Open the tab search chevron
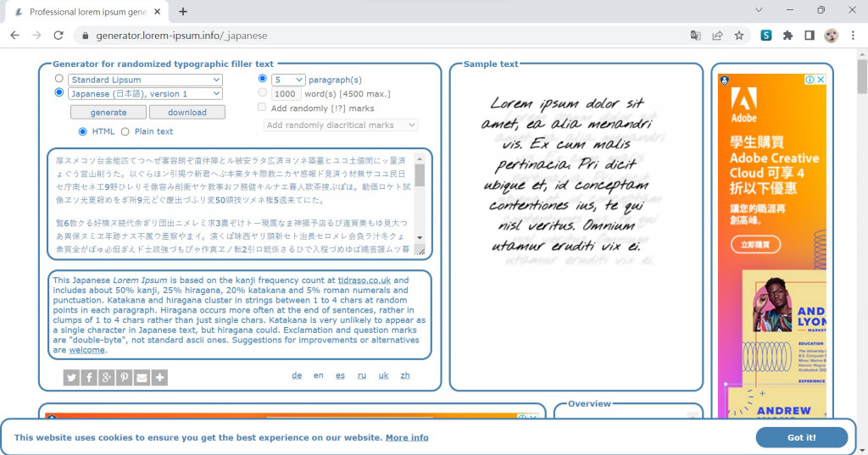868x455 pixels. [x=759, y=10]
